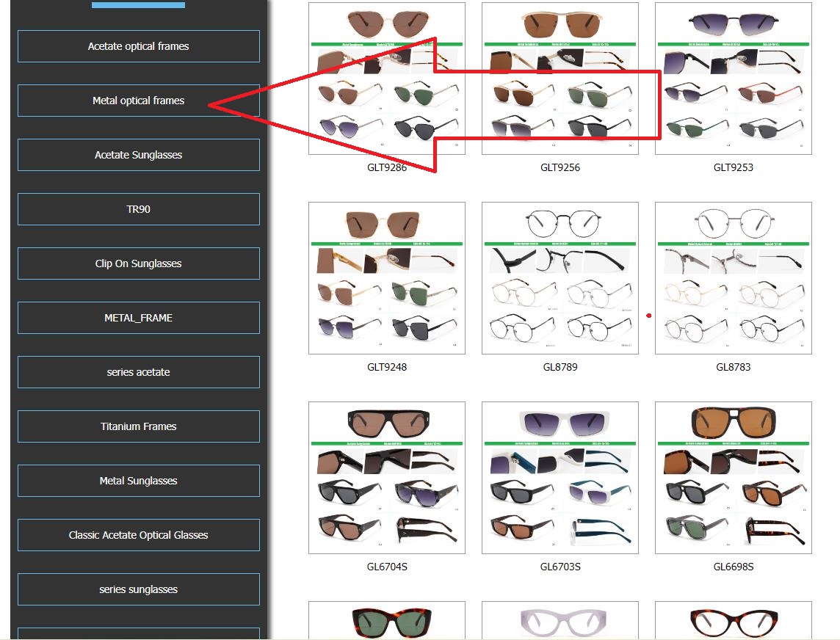
Task: Open the Acetate optical frames category
Action: pos(138,46)
